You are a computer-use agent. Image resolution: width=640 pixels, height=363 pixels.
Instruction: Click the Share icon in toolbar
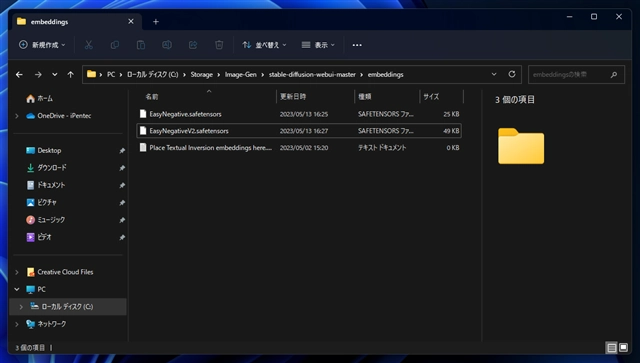pos(193,45)
